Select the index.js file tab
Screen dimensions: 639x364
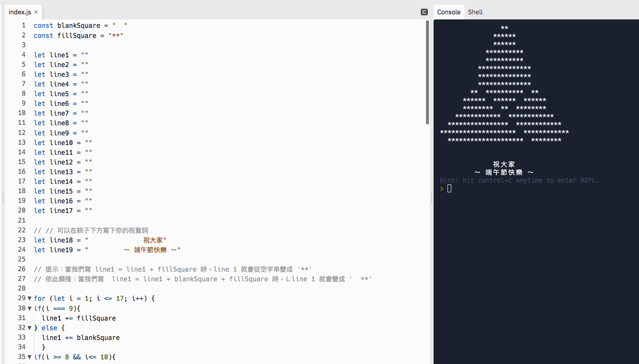[x=19, y=12]
